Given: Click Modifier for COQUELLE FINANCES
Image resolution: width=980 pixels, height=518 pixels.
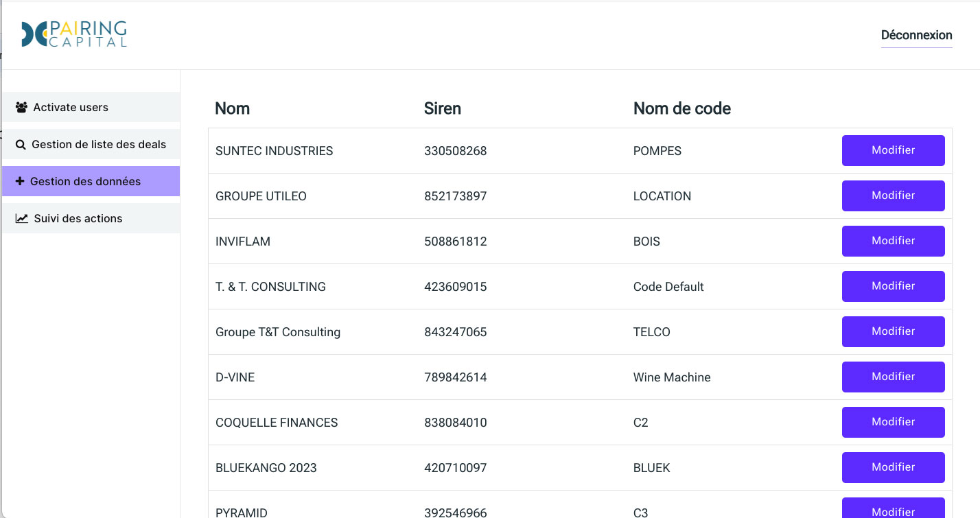Looking at the screenshot, I should pyautogui.click(x=893, y=422).
